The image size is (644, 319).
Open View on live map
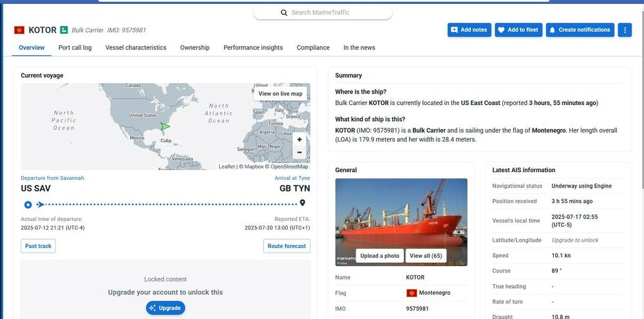pos(280,93)
